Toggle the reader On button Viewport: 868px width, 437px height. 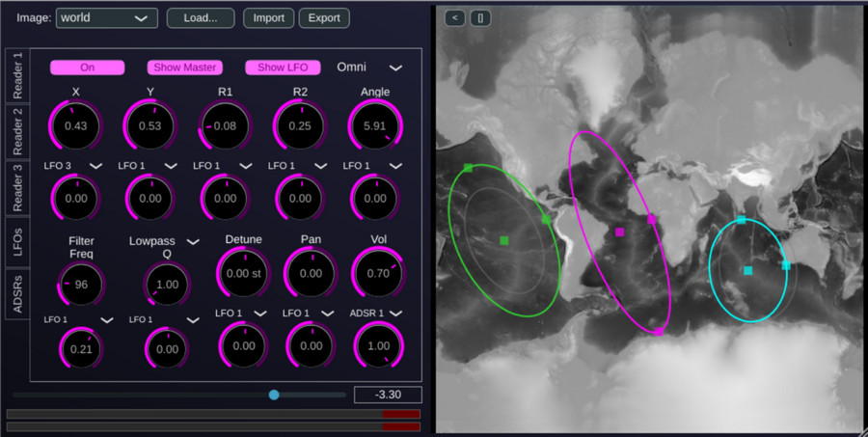(x=88, y=68)
